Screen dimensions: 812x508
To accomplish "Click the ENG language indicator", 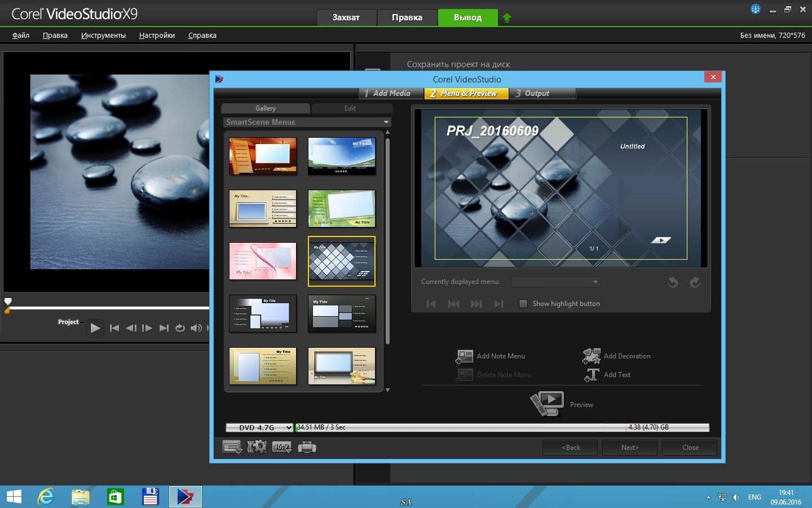I will (754, 497).
